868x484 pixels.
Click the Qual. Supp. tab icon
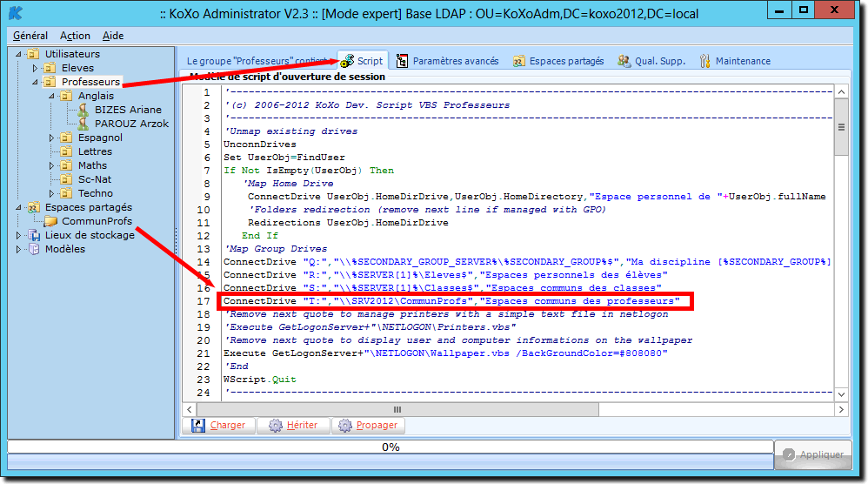click(x=624, y=61)
